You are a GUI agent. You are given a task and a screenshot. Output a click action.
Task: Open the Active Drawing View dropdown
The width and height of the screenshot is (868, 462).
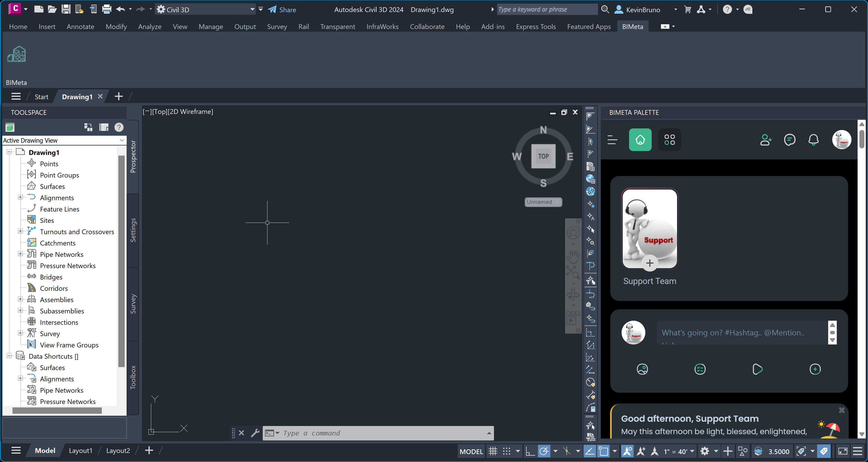pos(64,140)
